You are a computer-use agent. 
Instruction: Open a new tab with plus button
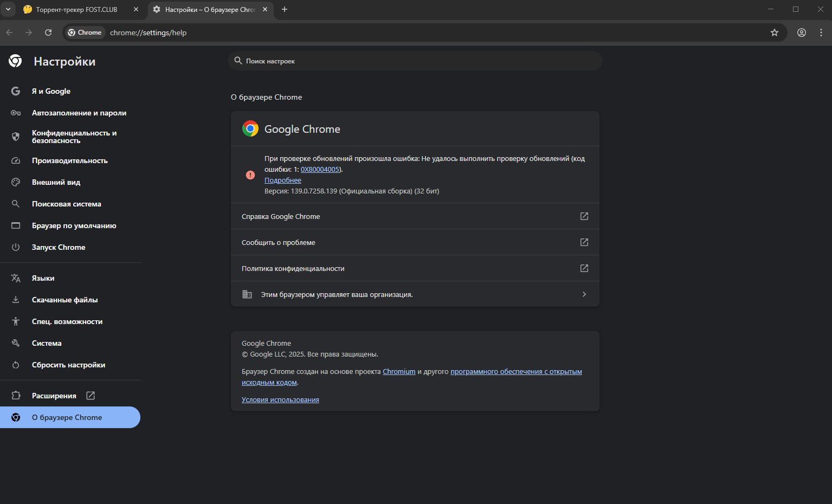click(x=285, y=9)
